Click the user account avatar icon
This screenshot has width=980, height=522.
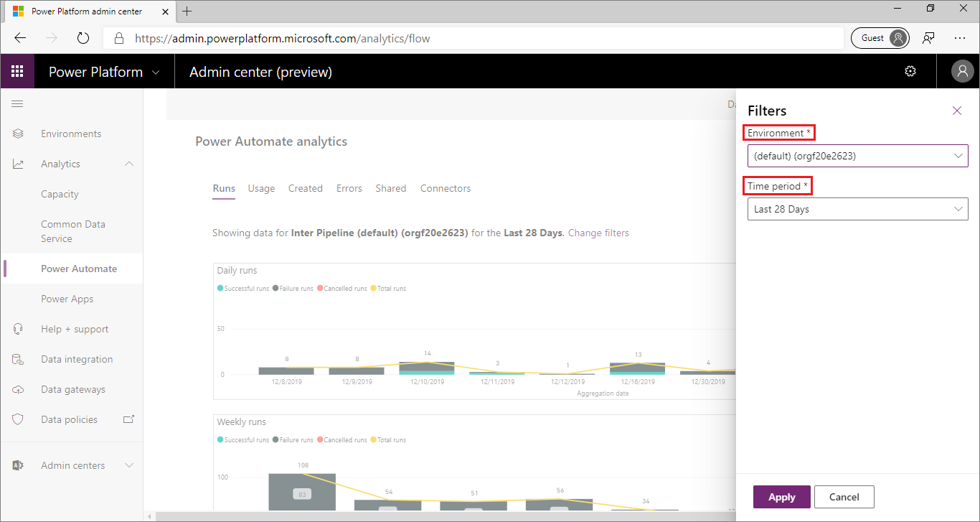coord(961,71)
